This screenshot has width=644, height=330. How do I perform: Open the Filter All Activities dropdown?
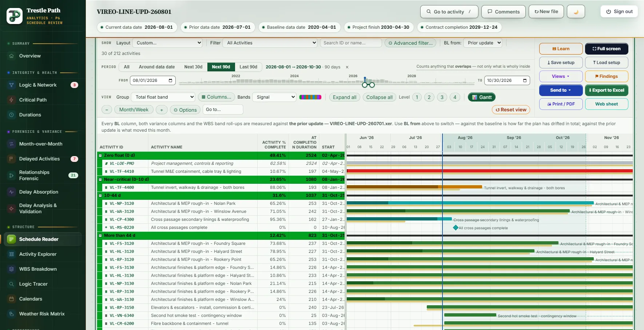coord(271,43)
